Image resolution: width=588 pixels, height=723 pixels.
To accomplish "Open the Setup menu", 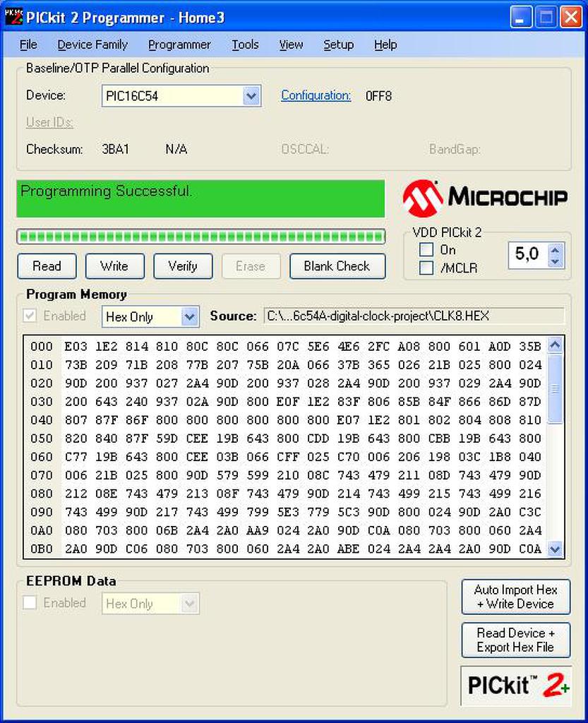I will tap(338, 44).
